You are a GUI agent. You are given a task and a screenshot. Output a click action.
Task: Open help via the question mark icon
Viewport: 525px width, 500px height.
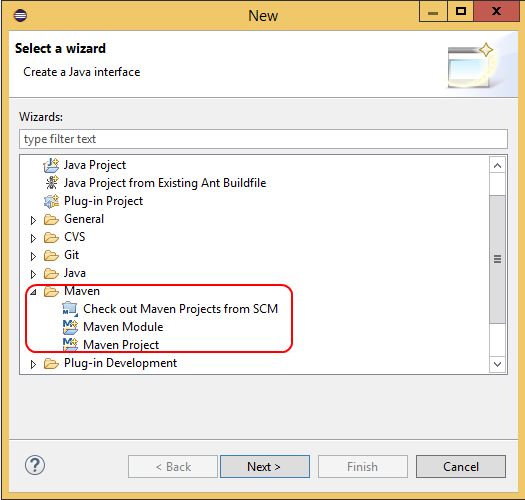click(35, 465)
